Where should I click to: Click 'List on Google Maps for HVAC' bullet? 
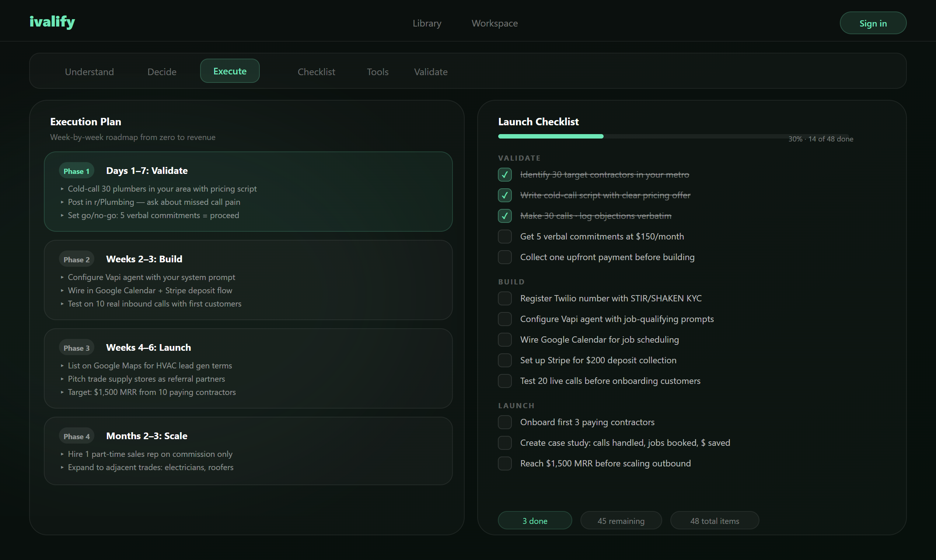(150, 366)
